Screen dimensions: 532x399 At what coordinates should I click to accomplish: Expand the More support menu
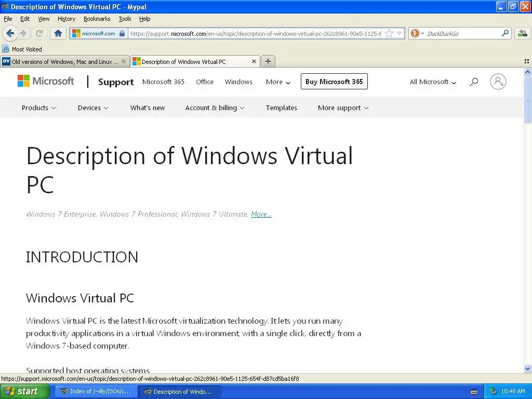343,108
